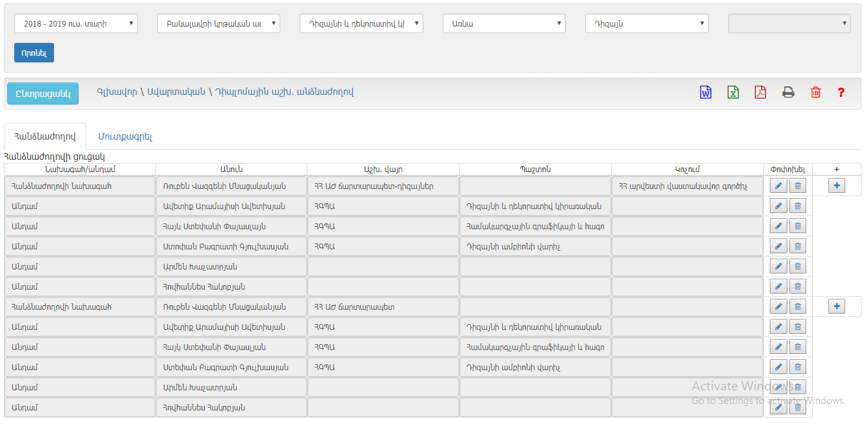Export the list as PDF file

[760, 92]
